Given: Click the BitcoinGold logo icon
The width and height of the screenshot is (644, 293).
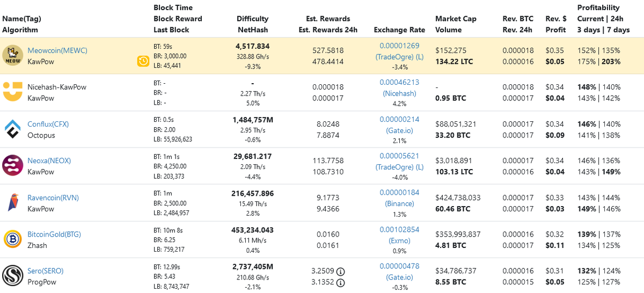Looking at the screenshot, I should point(12,239).
